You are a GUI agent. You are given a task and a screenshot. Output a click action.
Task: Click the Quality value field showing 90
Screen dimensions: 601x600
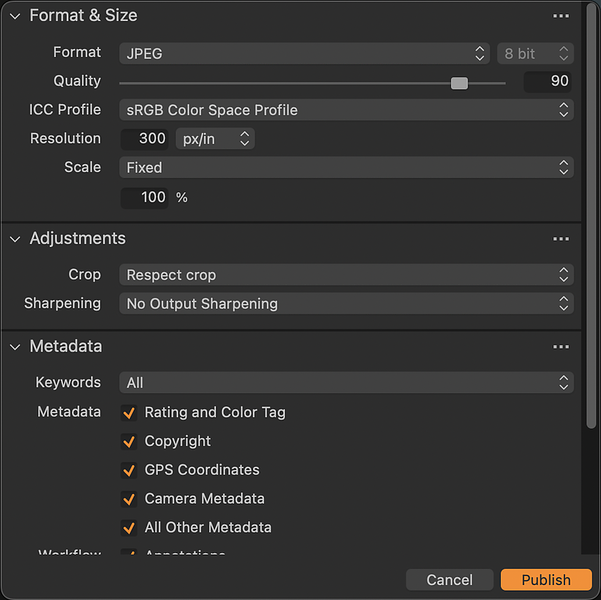point(547,81)
